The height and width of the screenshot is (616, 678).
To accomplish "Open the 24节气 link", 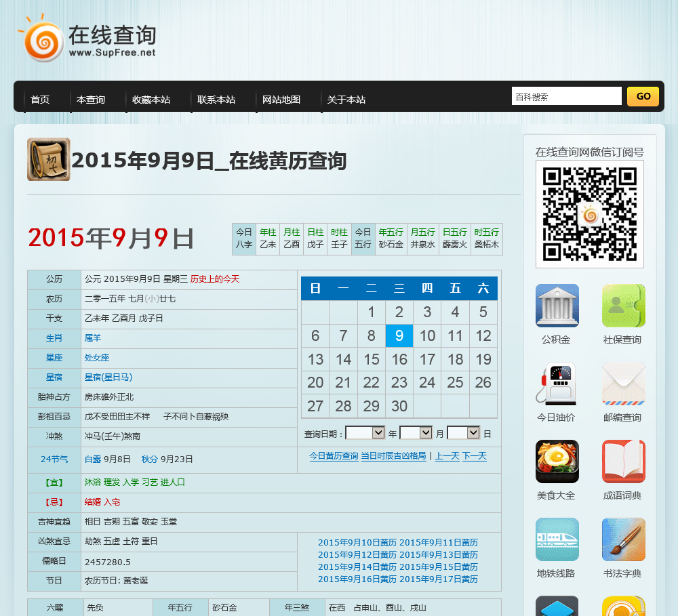I will pyautogui.click(x=54, y=459).
